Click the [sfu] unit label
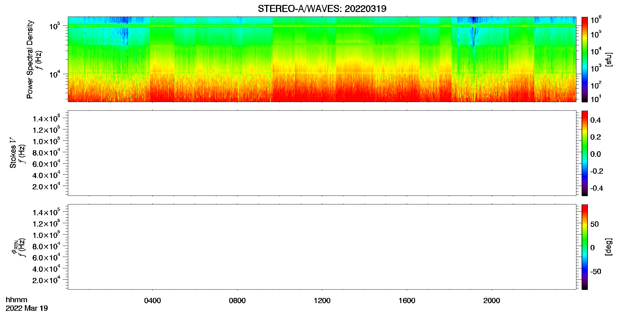 coord(609,59)
